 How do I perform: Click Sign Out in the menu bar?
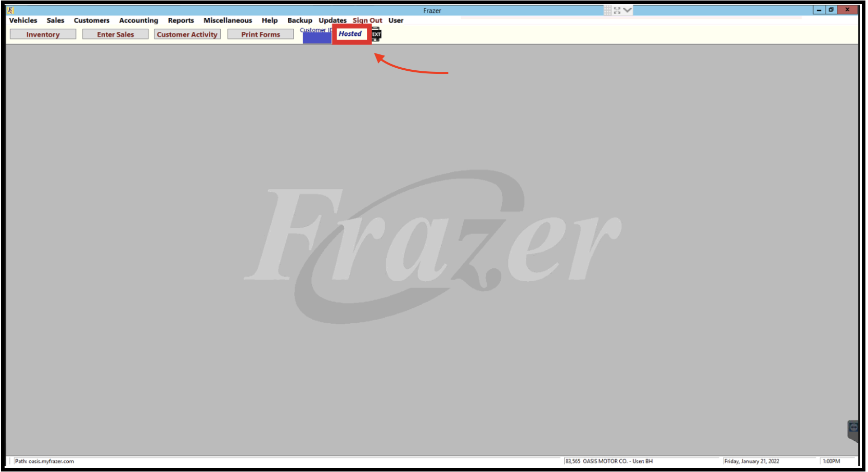367,21
